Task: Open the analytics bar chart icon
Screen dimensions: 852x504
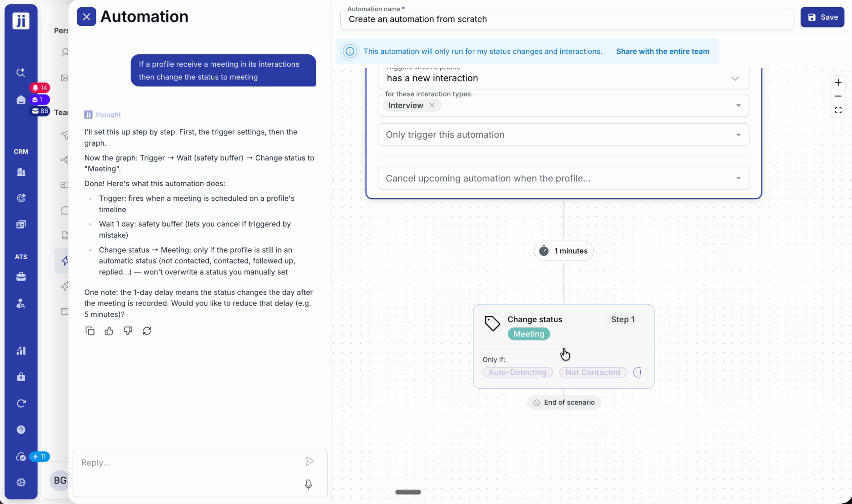Action: click(21, 350)
